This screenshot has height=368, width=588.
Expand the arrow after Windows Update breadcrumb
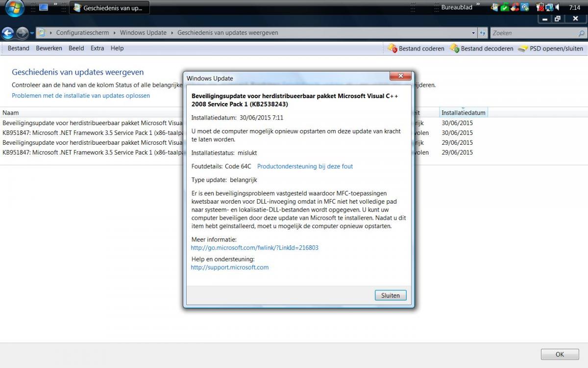pyautogui.click(x=172, y=33)
